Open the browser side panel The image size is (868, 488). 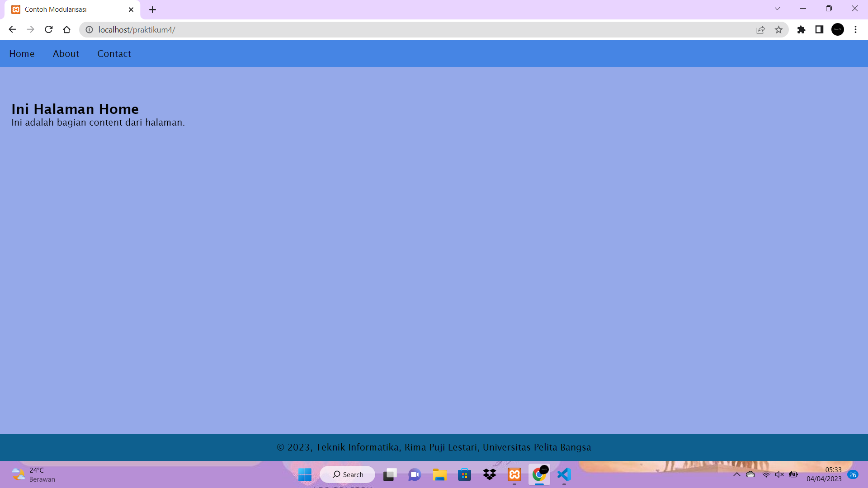(x=819, y=30)
